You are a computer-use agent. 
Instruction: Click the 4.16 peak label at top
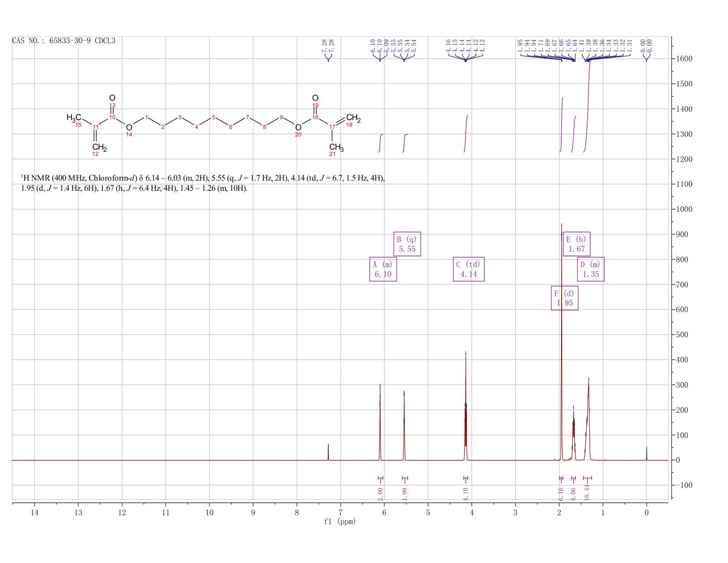pyautogui.click(x=448, y=46)
